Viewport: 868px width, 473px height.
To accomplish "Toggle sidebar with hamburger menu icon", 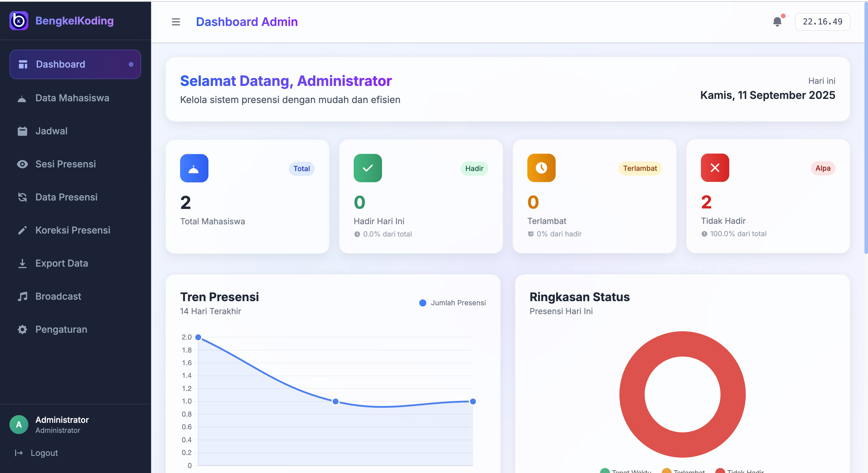I will coord(176,22).
